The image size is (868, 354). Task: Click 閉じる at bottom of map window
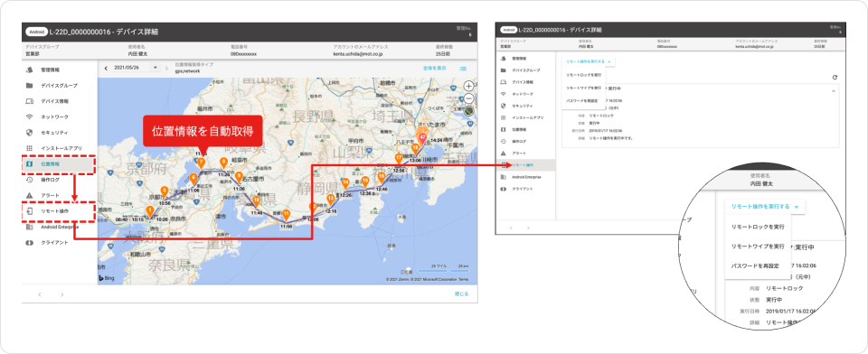[462, 294]
